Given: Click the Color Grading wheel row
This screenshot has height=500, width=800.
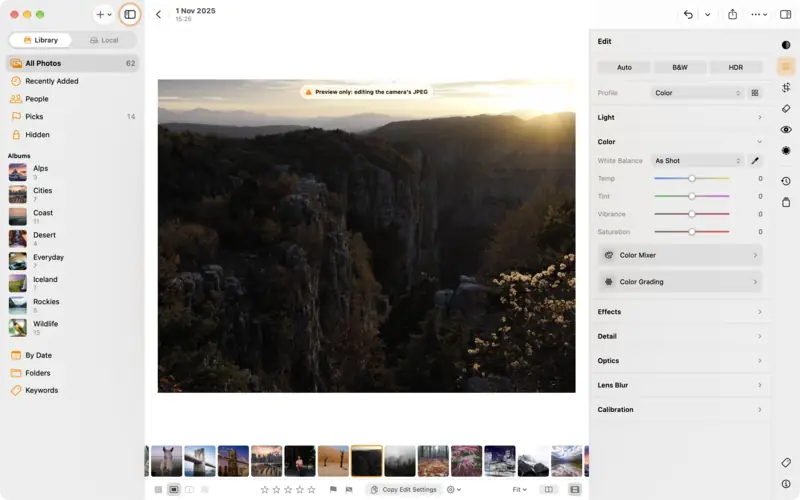Looking at the screenshot, I should pos(680,282).
